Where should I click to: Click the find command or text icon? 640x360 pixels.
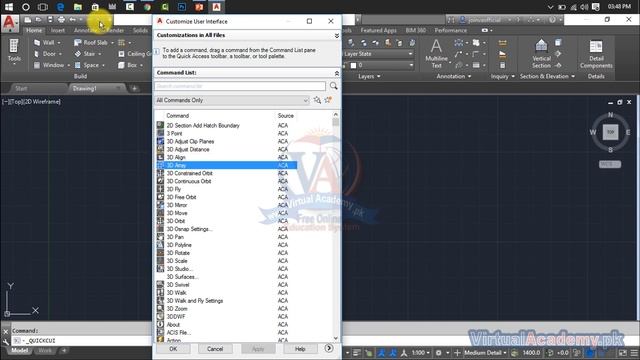pos(317,100)
